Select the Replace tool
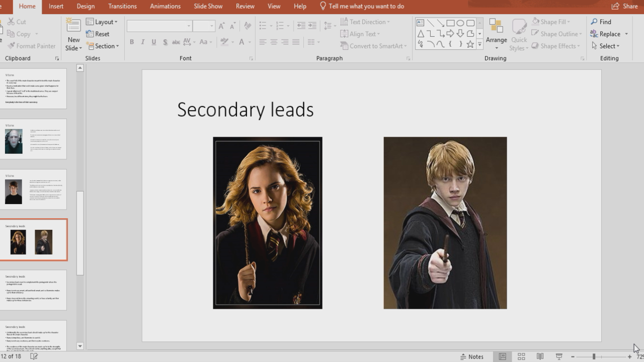 point(609,34)
